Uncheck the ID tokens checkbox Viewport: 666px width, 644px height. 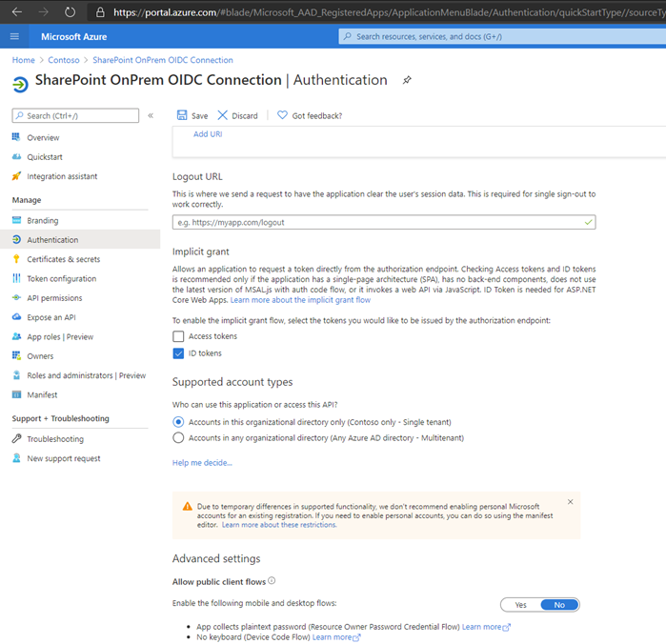(178, 353)
